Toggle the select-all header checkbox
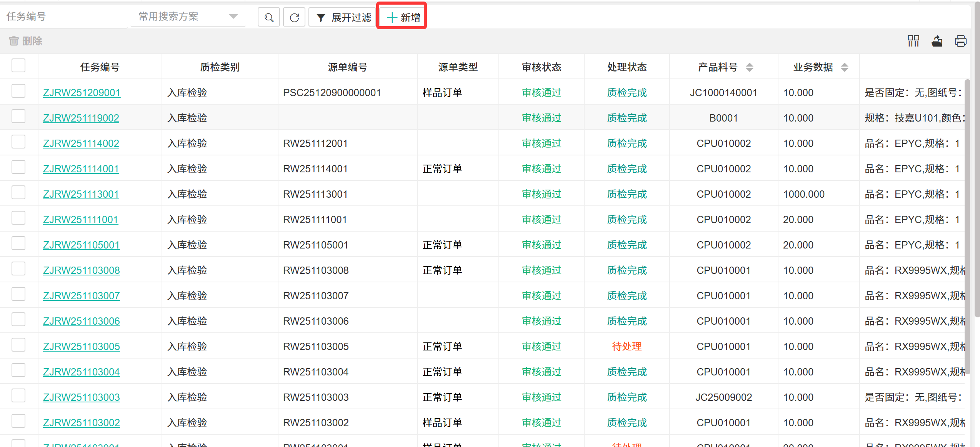The width and height of the screenshot is (980, 447). [x=18, y=65]
